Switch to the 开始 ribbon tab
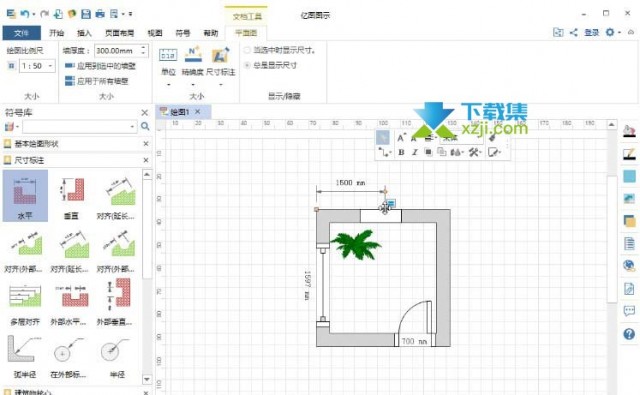Image resolution: width=640 pixels, height=395 pixels. coord(56,33)
